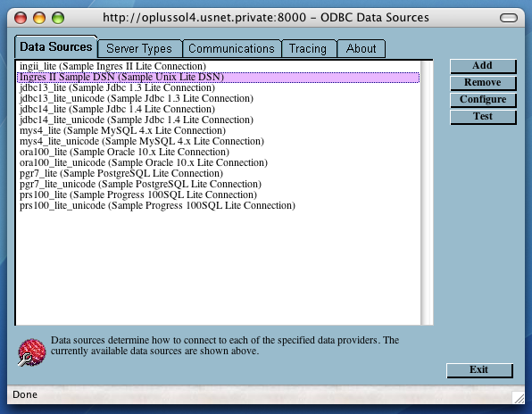Click the Test button

483,117
